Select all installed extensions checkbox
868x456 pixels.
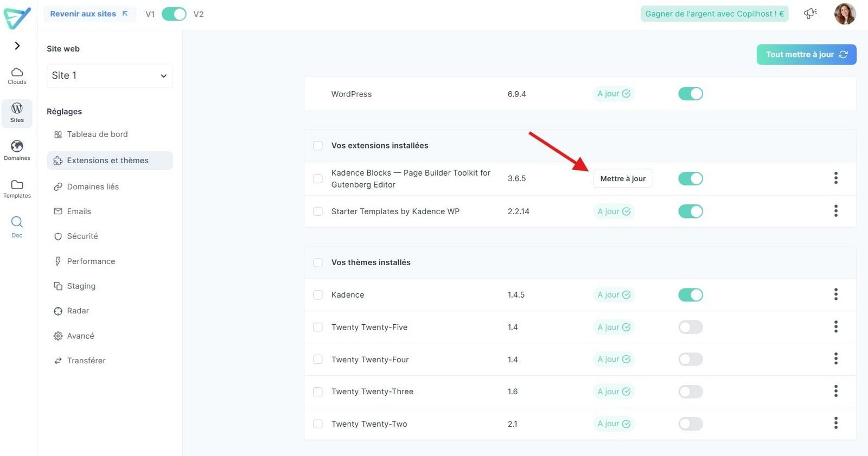point(318,145)
